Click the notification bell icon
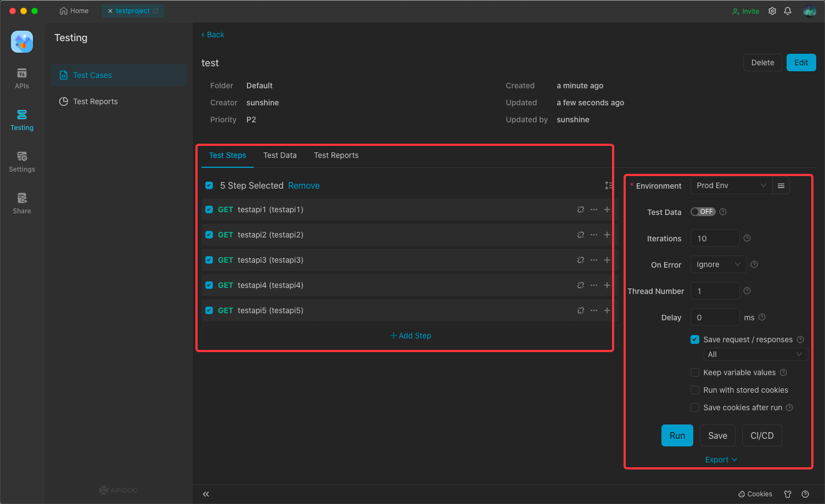The image size is (825, 504). pyautogui.click(x=788, y=11)
